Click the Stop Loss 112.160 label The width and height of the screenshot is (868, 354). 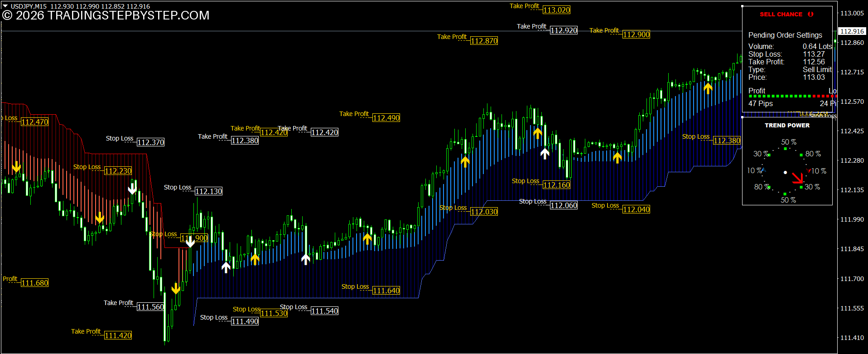(x=541, y=183)
